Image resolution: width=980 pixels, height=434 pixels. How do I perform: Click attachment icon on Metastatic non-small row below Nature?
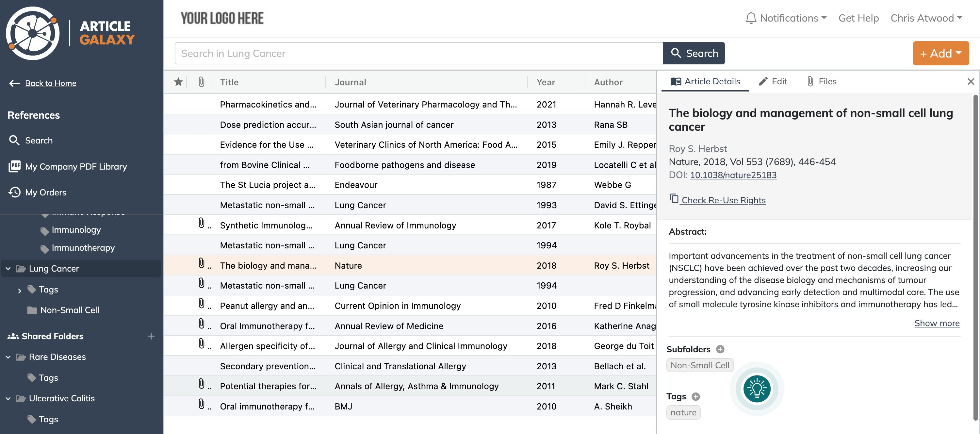(202, 283)
